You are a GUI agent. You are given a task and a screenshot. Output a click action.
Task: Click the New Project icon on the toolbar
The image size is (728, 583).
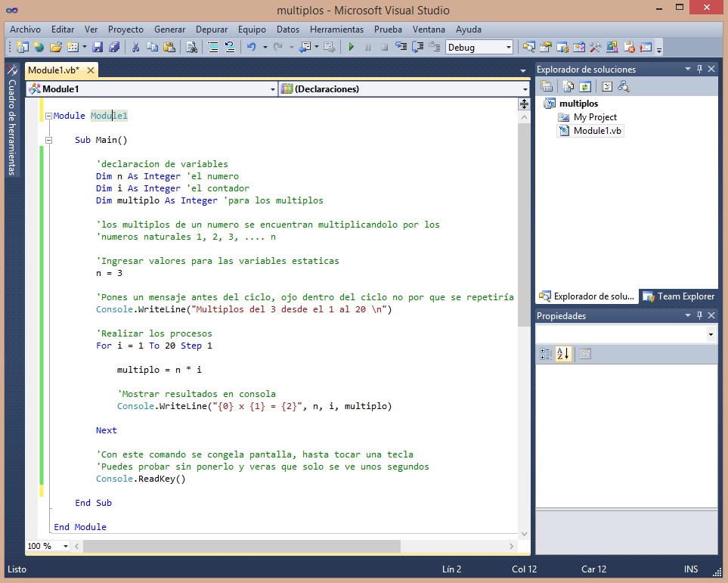pos(22,47)
